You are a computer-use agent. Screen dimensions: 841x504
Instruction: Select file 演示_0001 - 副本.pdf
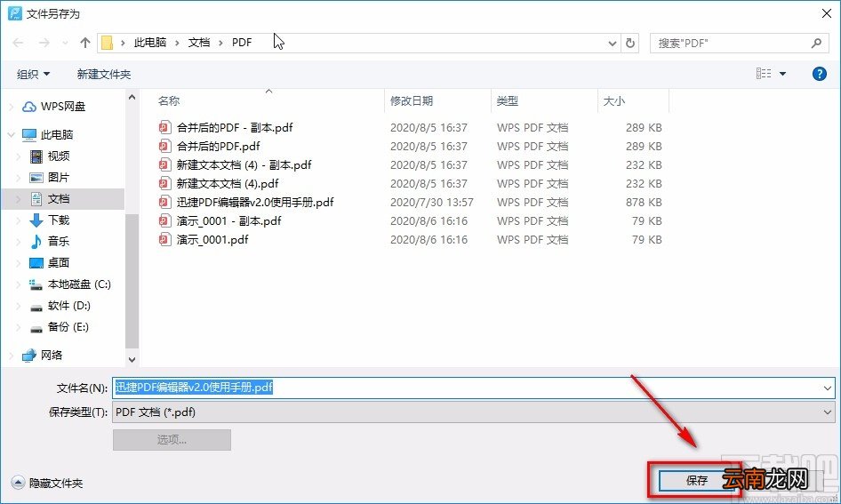click(229, 221)
